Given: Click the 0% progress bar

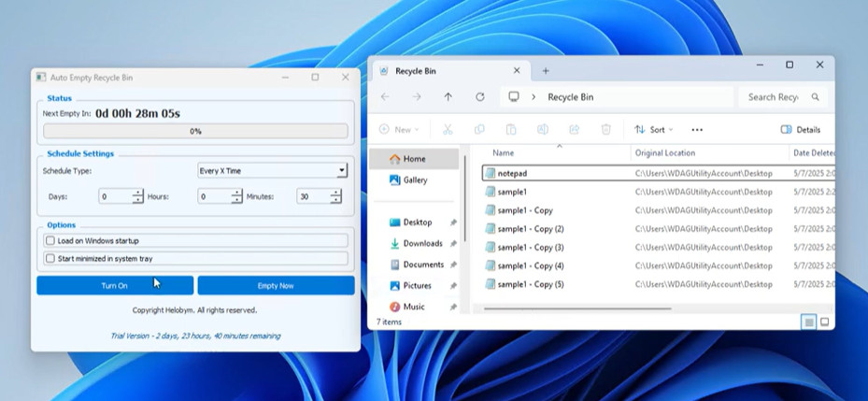Looking at the screenshot, I should click(195, 131).
